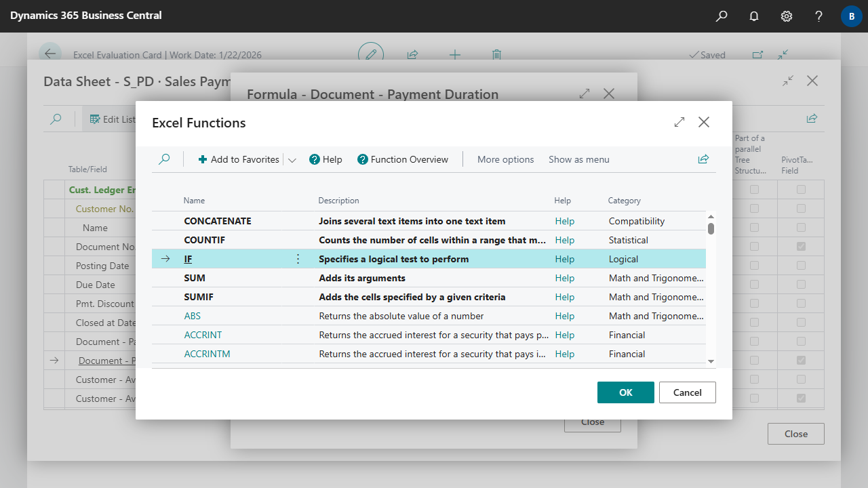Open the ACCRINT function link
The height and width of the screenshot is (488, 868).
pos(203,335)
